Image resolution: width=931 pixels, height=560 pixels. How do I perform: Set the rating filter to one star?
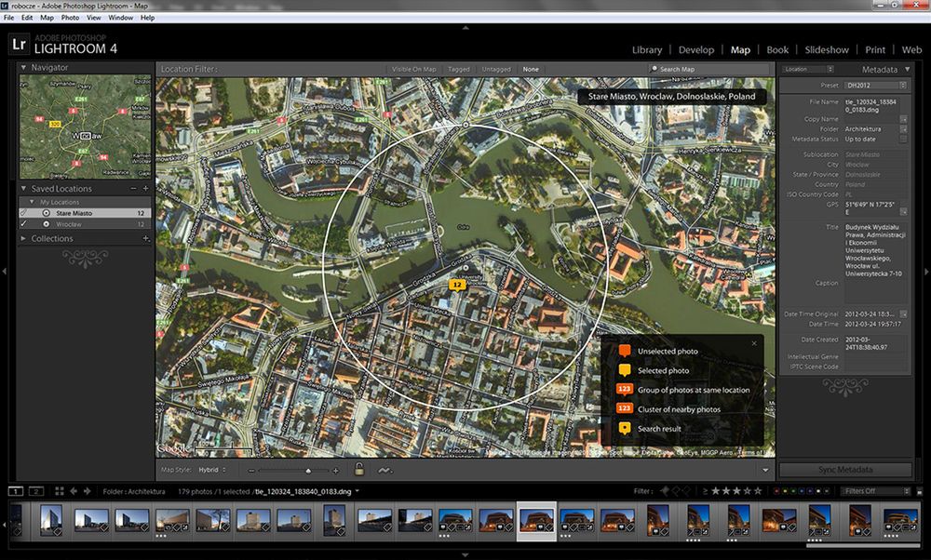point(715,491)
